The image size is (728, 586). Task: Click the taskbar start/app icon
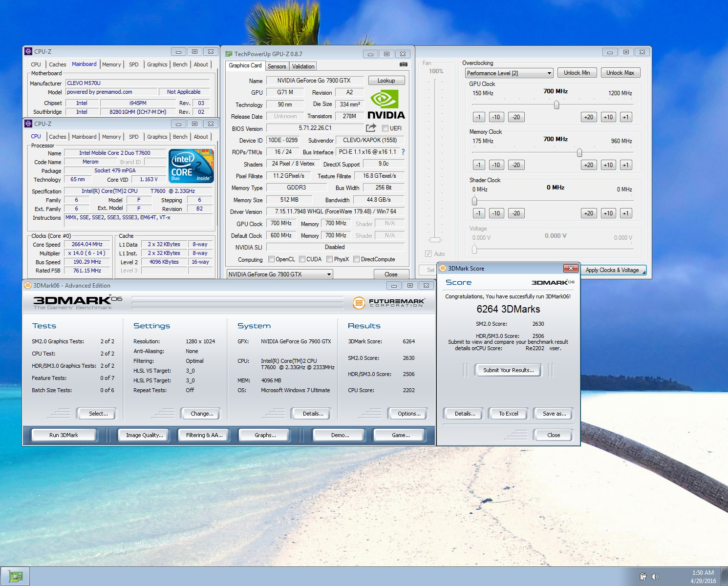point(15,577)
